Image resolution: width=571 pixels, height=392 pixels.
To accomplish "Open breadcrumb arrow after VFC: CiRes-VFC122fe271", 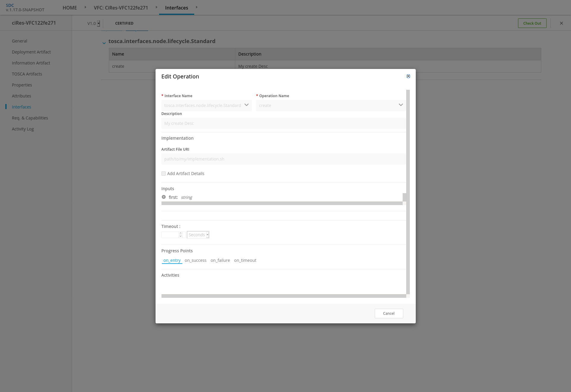I will 156,7.
